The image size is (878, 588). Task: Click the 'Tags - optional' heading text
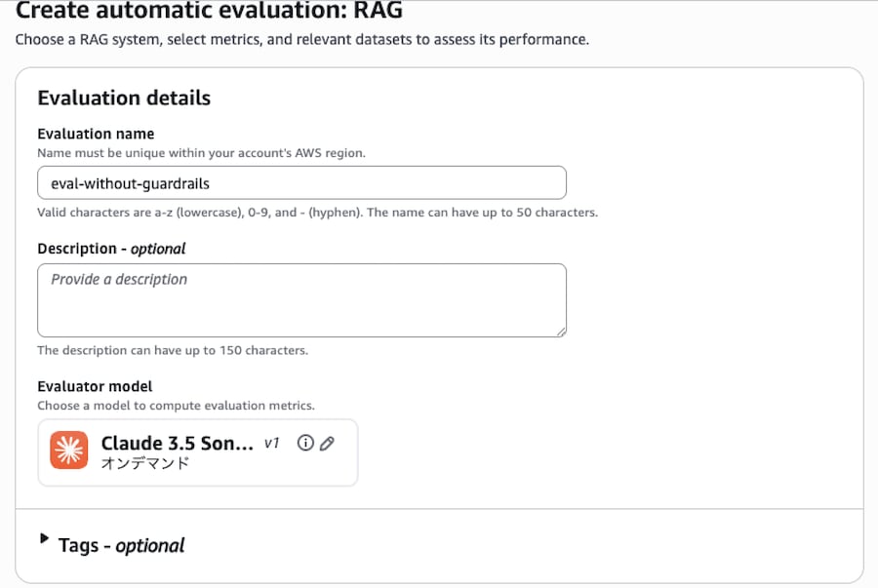(121, 545)
